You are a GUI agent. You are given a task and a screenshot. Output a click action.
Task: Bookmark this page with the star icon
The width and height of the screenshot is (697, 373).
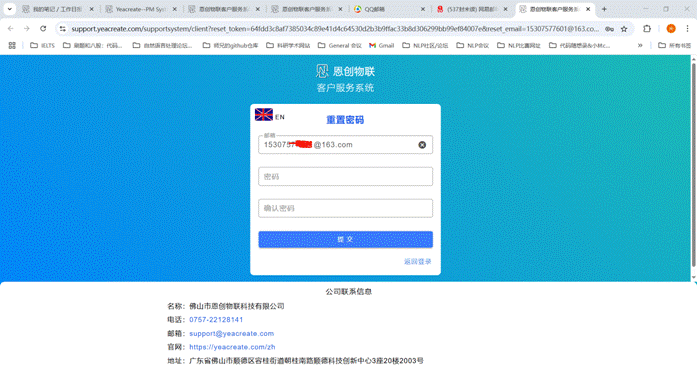[x=624, y=29]
